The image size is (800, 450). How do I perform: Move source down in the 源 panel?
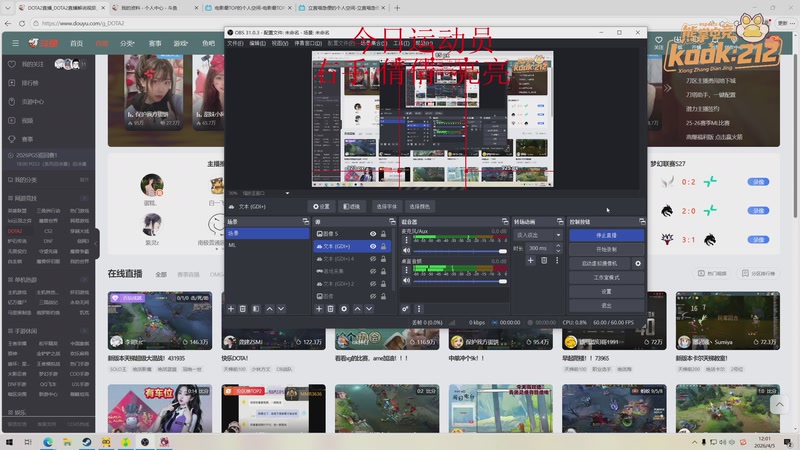point(369,309)
